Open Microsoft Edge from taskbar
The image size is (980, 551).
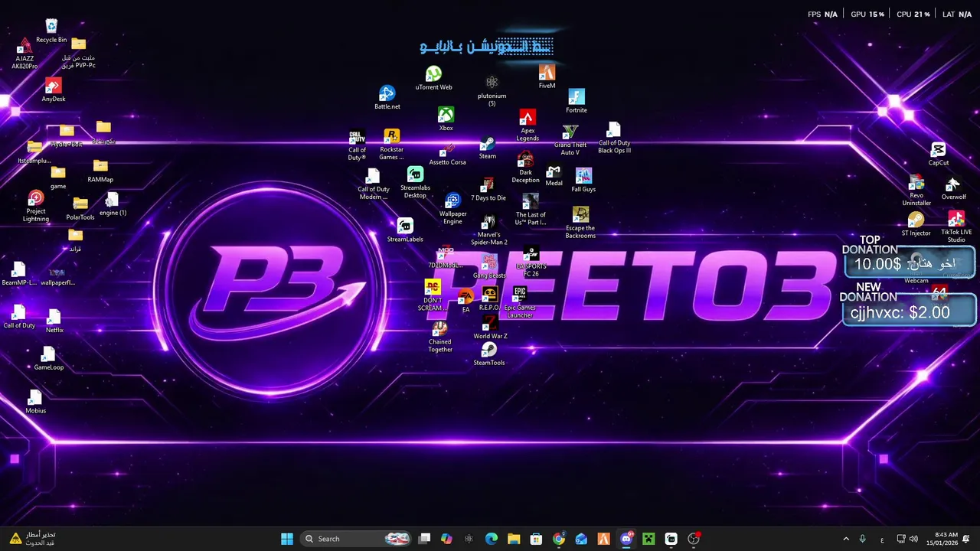click(x=492, y=539)
